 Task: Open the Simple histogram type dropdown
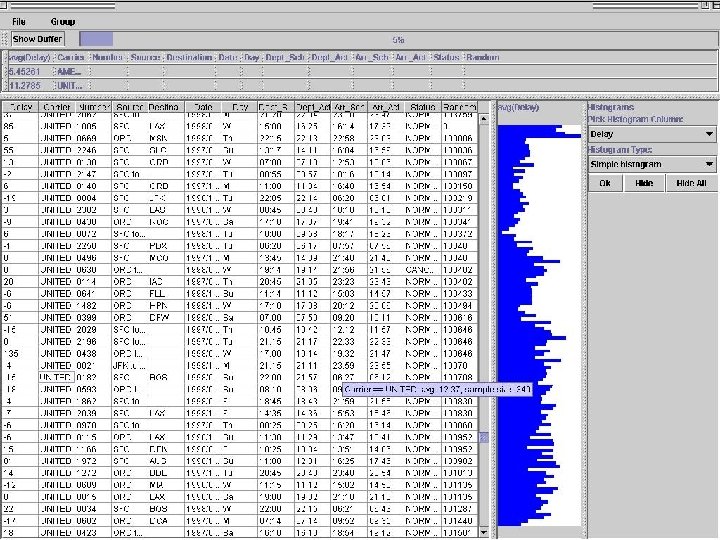pyautogui.click(x=652, y=164)
